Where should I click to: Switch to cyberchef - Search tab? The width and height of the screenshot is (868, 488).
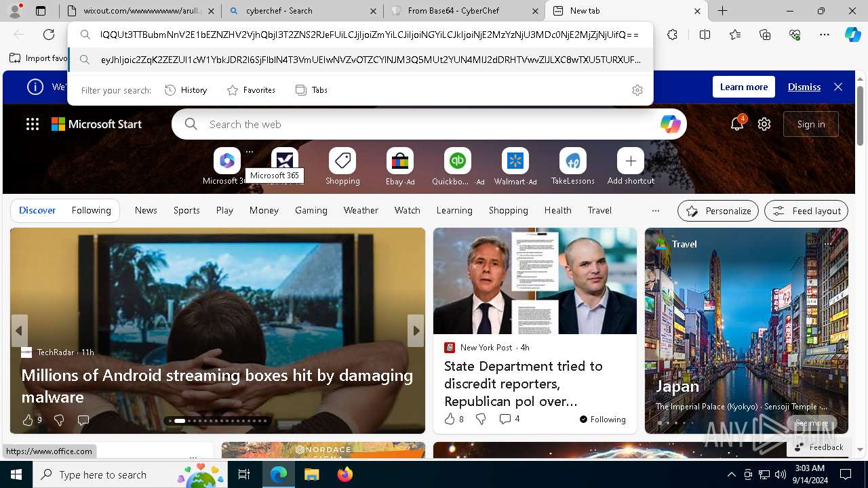click(x=302, y=11)
